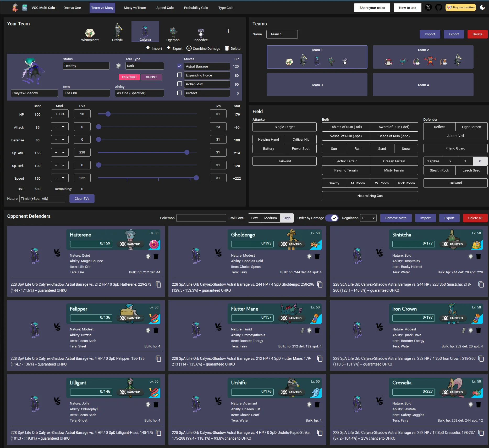The width and height of the screenshot is (489, 448).
Task: Click the red Delete all button
Action: [x=475, y=218]
